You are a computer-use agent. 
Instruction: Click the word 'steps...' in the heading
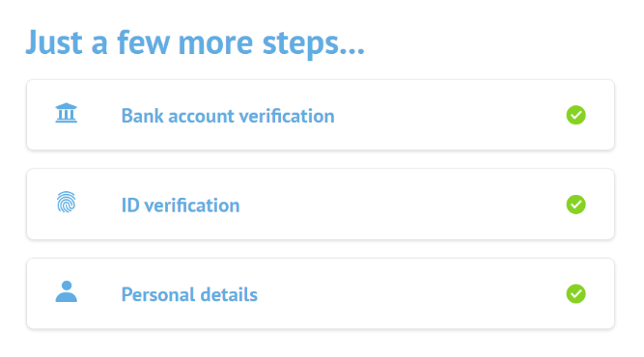coord(314,44)
